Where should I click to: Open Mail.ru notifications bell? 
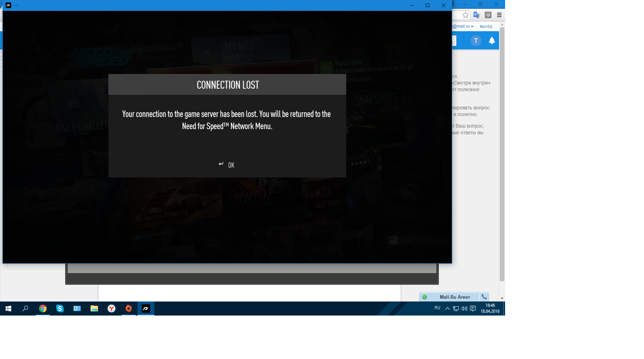coord(492,41)
